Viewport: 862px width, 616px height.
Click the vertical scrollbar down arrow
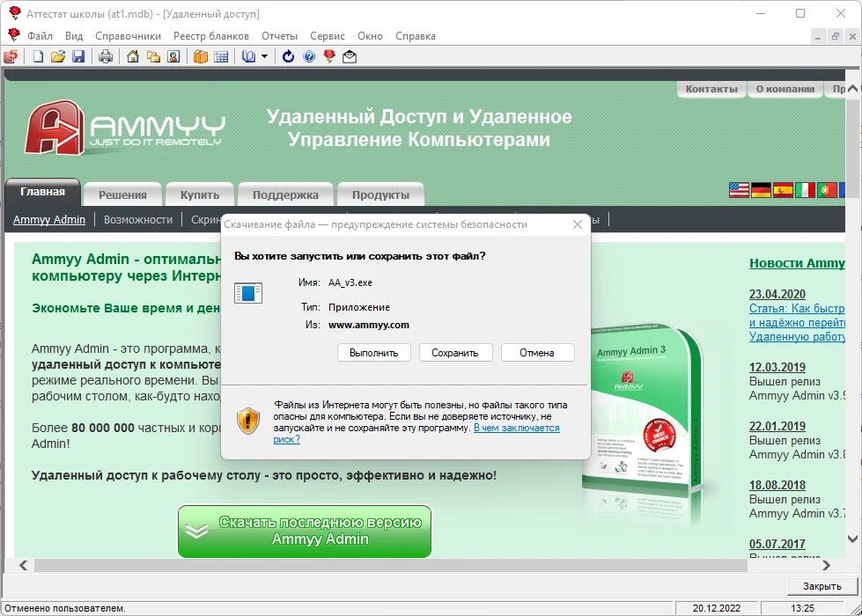(x=852, y=539)
